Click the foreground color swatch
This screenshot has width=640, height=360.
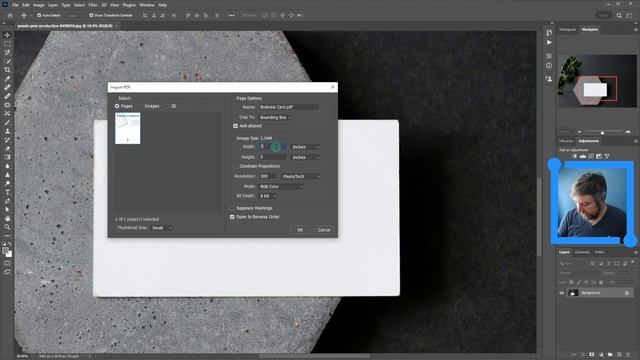5,251
